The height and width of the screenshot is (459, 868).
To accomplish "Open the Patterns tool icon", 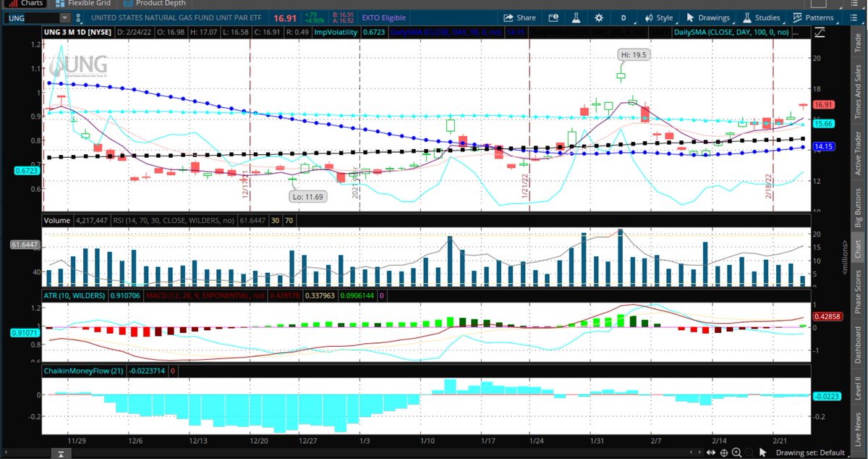I will (797, 17).
